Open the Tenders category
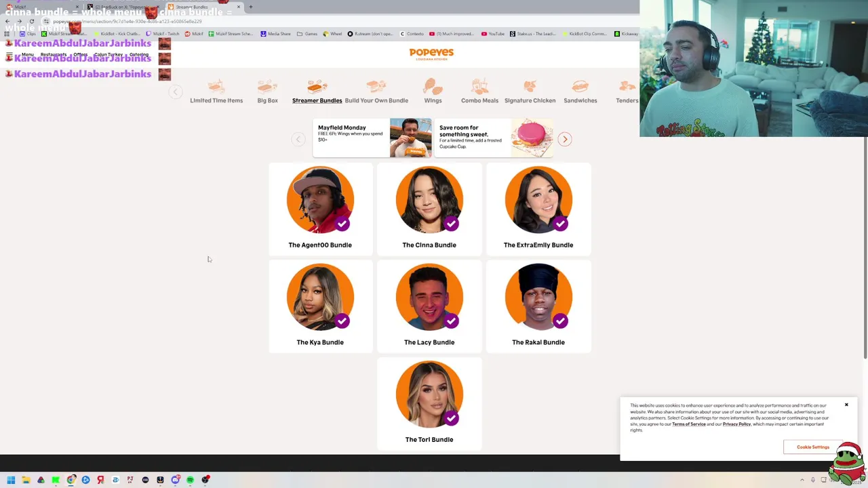Image resolution: width=868 pixels, height=488 pixels. point(627,91)
